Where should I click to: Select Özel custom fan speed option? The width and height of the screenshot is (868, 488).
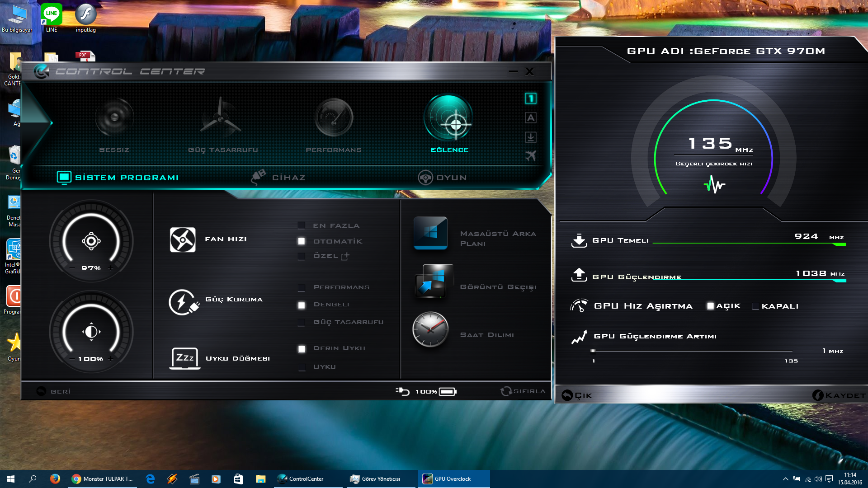click(302, 256)
